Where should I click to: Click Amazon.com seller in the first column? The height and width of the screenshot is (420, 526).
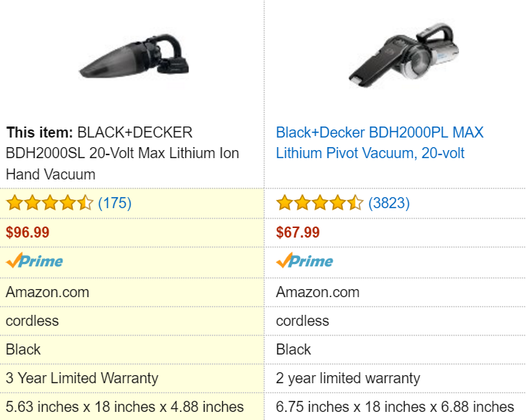(48, 292)
